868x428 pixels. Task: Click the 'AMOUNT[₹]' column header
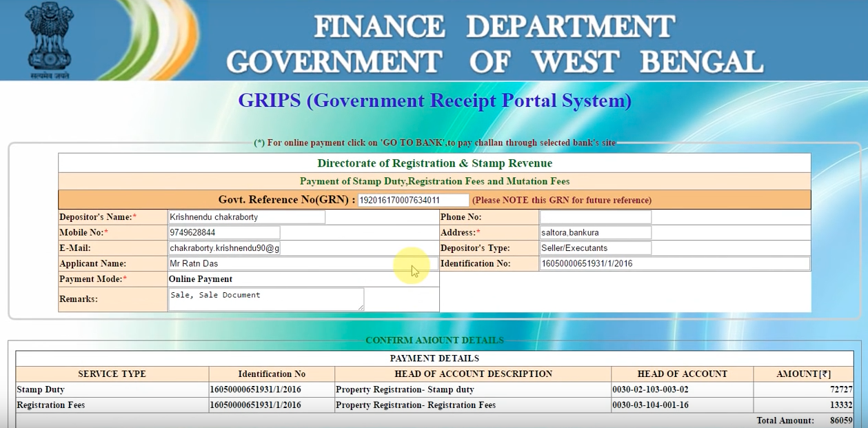(x=804, y=374)
